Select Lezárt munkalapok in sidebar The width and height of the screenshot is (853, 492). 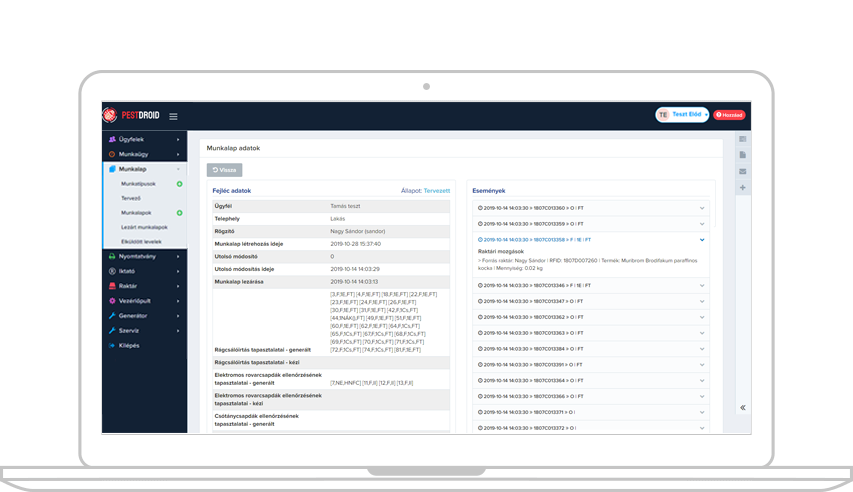pos(144,227)
